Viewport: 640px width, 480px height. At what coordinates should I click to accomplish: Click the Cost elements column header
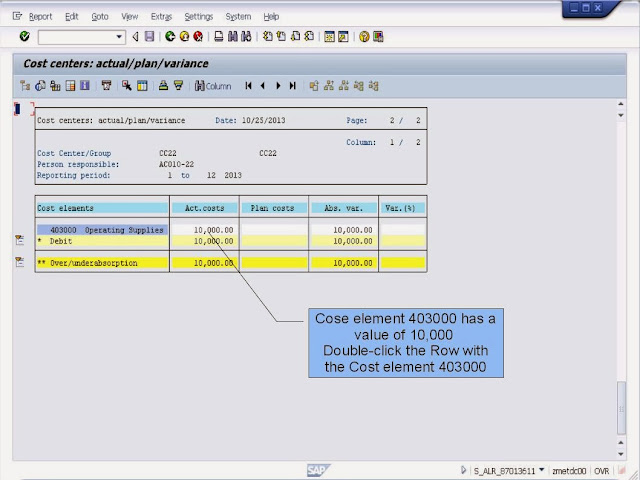pos(102,208)
